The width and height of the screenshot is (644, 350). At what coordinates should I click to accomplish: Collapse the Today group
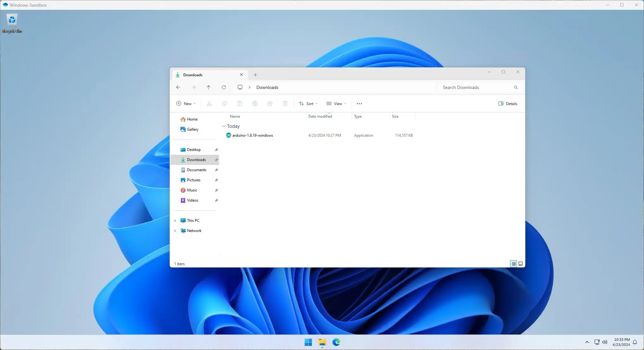coord(224,126)
